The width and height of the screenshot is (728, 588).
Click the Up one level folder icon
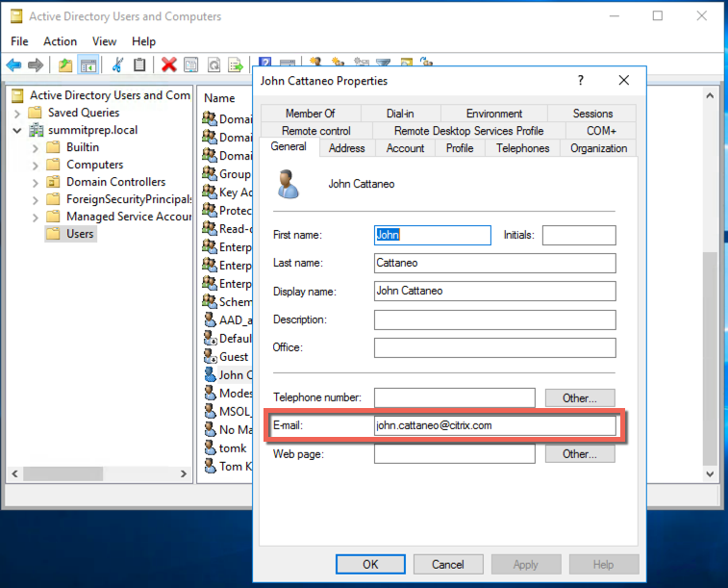(64, 64)
